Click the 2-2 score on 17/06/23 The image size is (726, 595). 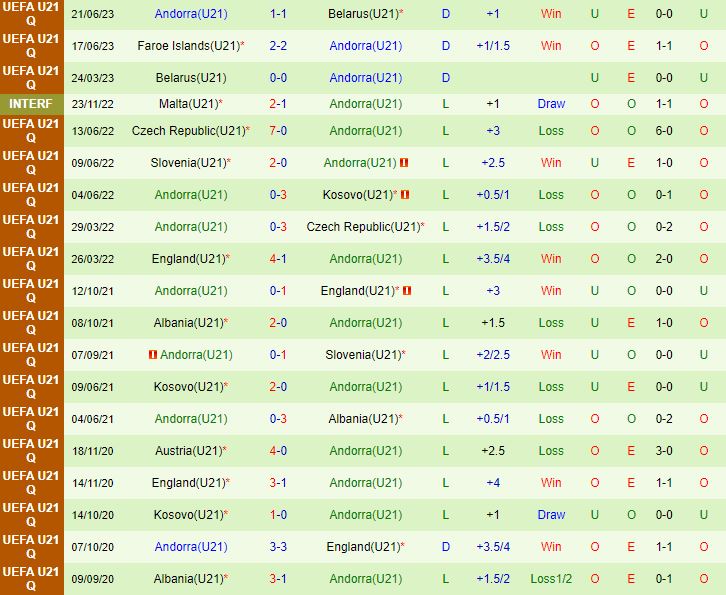278,46
